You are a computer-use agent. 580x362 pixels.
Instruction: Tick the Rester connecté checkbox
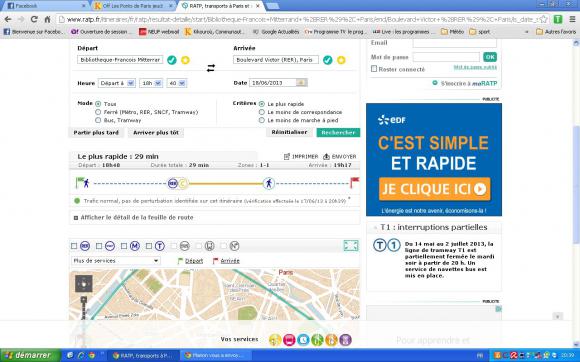click(374, 69)
